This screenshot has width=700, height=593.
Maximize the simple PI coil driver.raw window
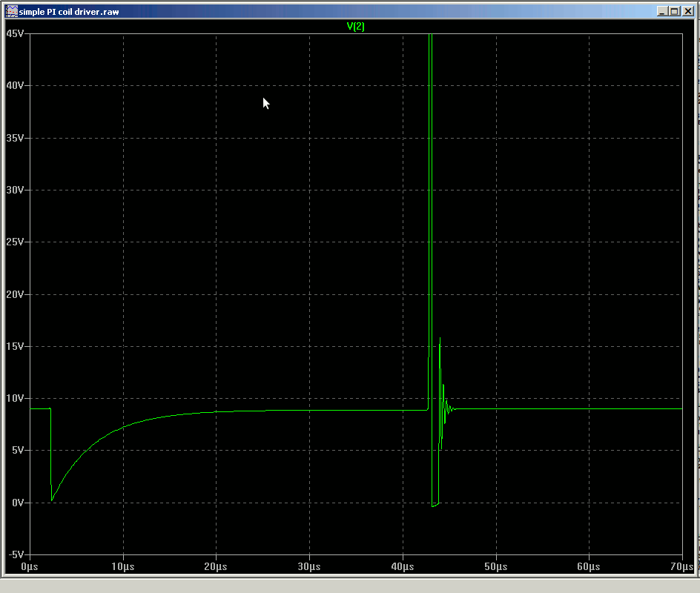[x=675, y=12]
